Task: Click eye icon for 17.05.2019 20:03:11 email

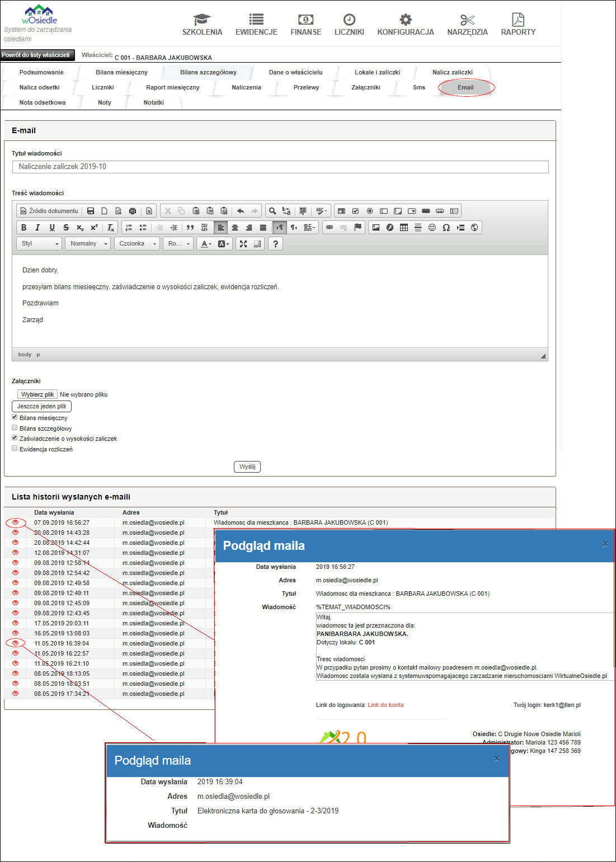Action: [16, 623]
